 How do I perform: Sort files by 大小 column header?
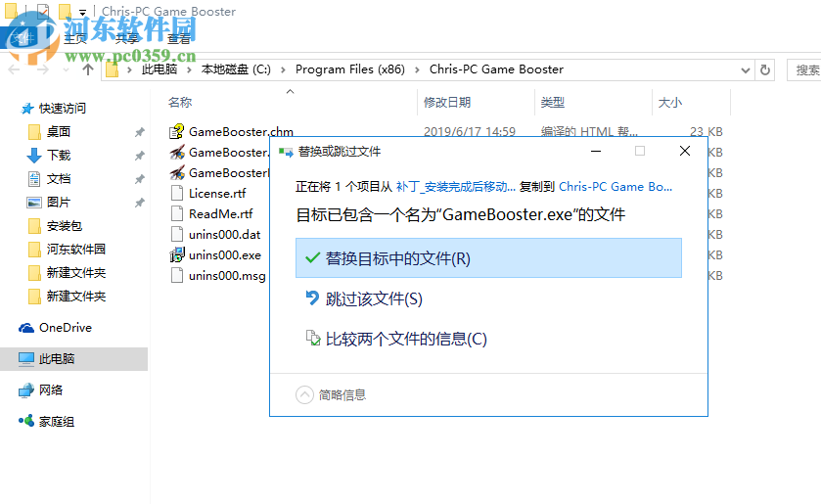click(x=670, y=102)
